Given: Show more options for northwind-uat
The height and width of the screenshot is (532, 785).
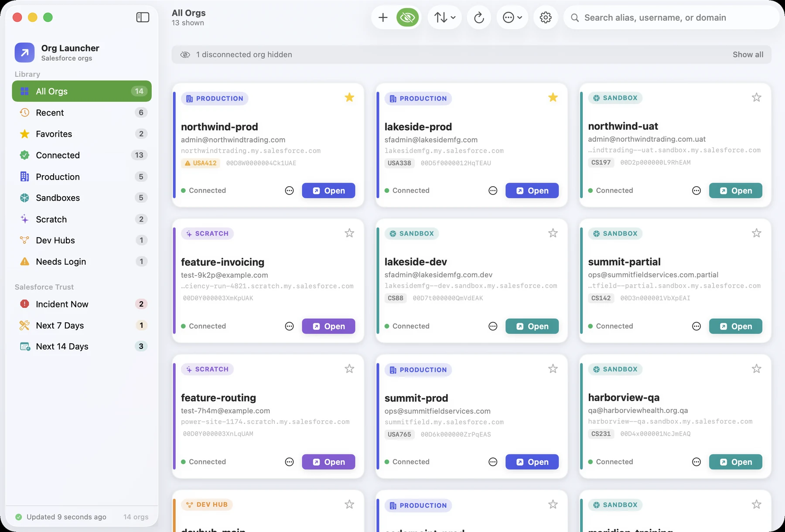Looking at the screenshot, I should (x=696, y=191).
